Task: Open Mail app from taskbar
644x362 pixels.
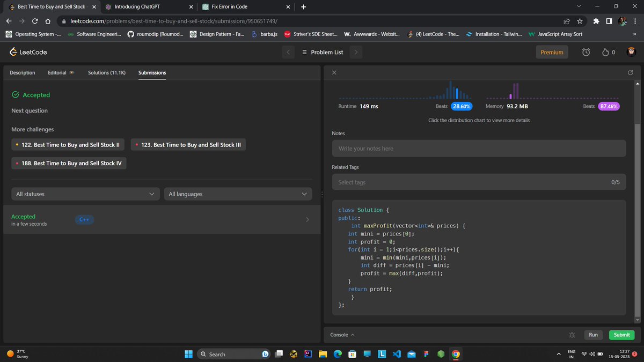Action: tap(412, 354)
